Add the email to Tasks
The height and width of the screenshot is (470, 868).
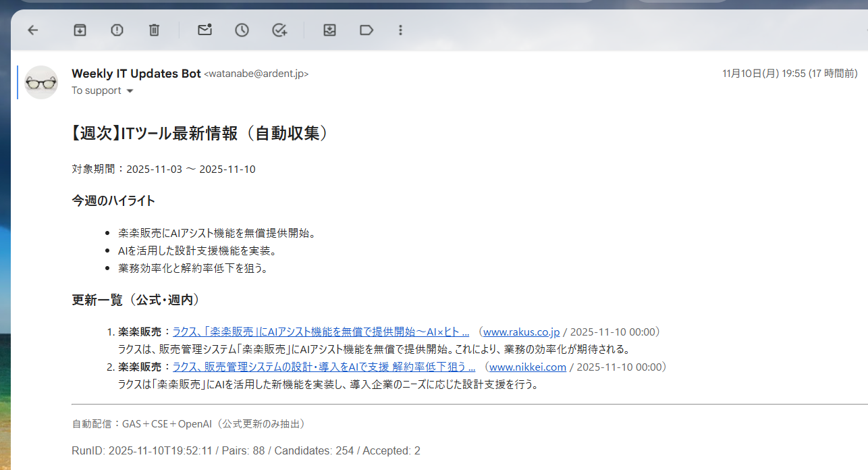[279, 30]
